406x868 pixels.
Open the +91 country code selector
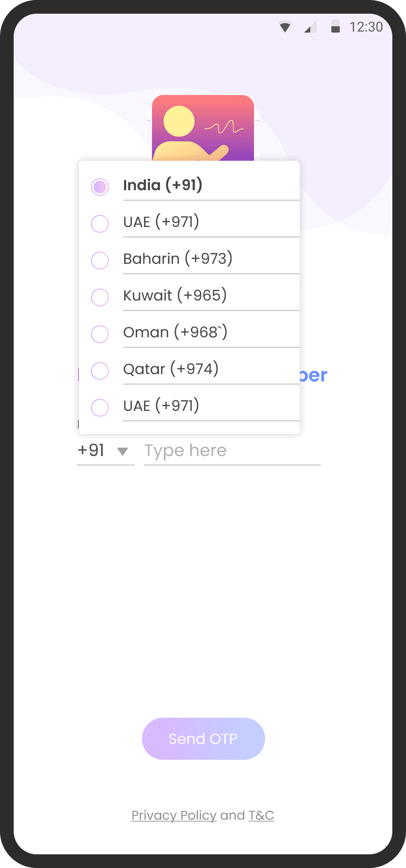pyautogui.click(x=105, y=451)
